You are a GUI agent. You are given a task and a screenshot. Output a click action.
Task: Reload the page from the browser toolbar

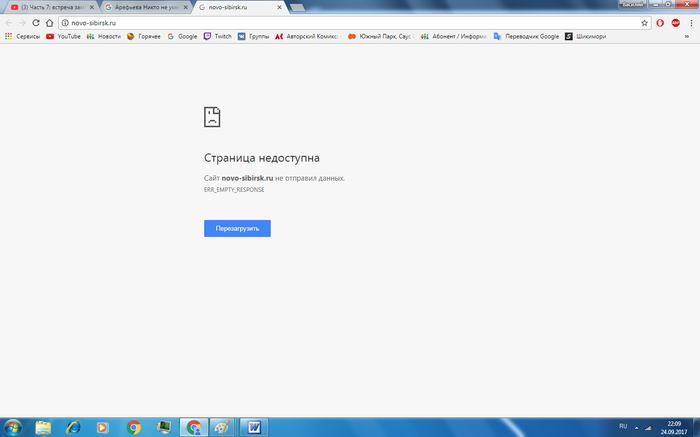[35, 22]
